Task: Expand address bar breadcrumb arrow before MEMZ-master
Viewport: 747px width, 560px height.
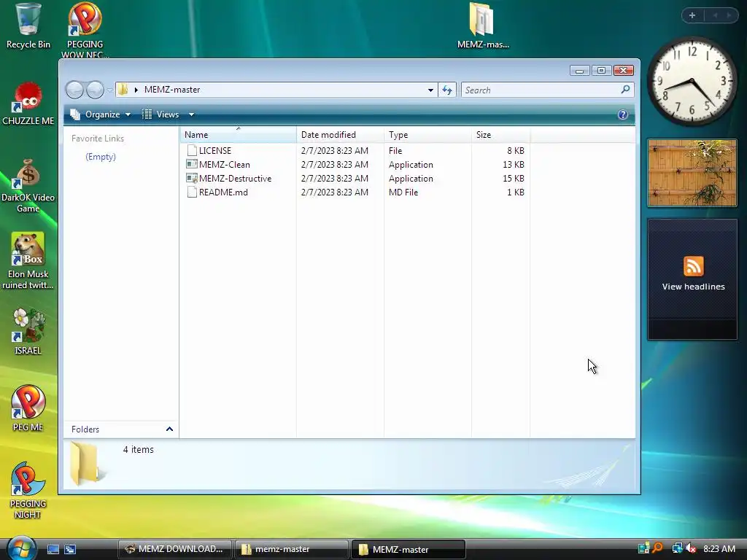Action: tap(136, 90)
